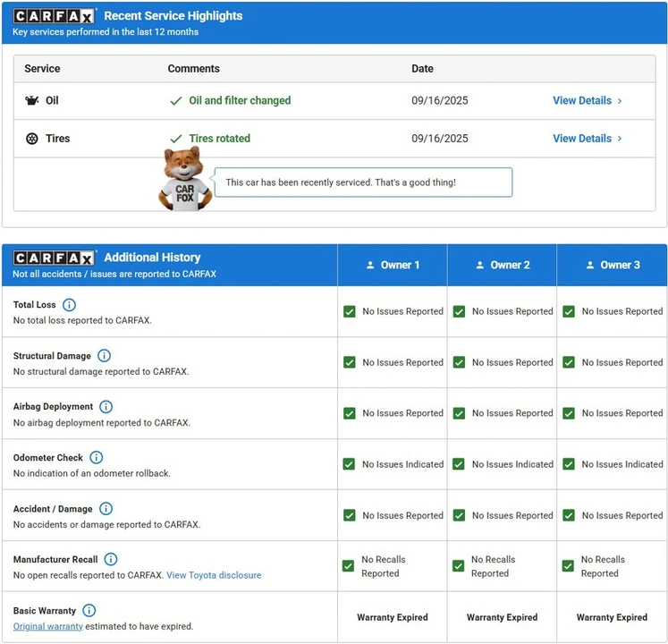Screen dimensions: 668x644
Task: Click 'No Recalls Reported' text for Owner 2
Action: [494, 566]
